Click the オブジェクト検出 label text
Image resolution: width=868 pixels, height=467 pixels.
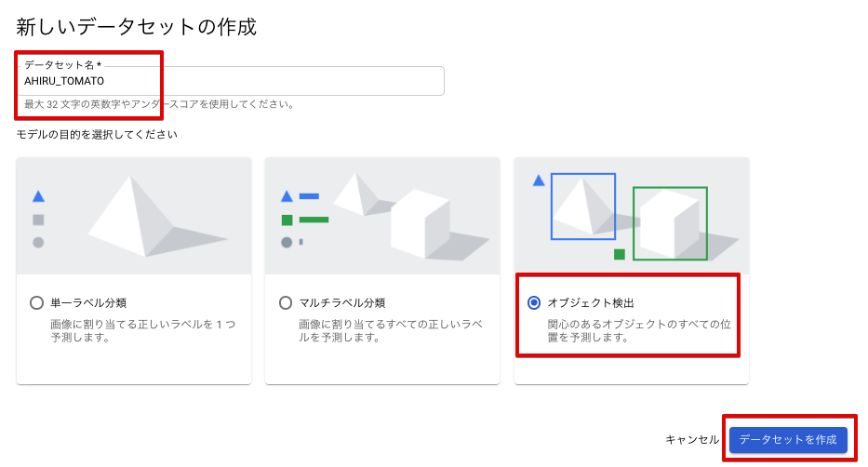tap(591, 302)
